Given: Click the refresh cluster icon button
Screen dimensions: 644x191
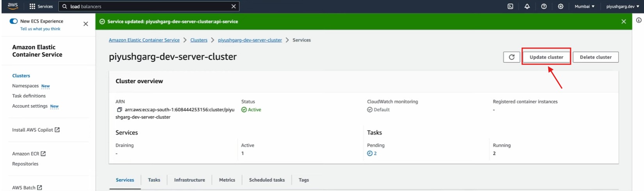Looking at the screenshot, I should pos(512,57).
